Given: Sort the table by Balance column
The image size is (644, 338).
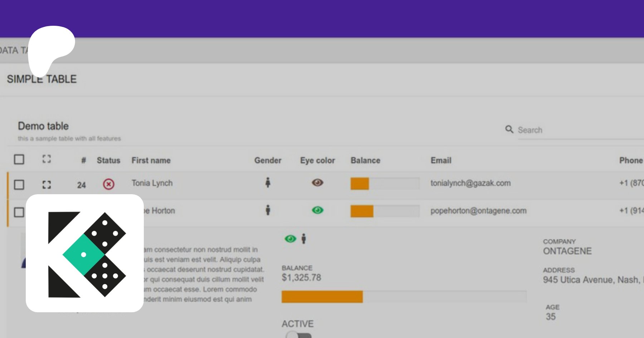Looking at the screenshot, I should coord(365,160).
